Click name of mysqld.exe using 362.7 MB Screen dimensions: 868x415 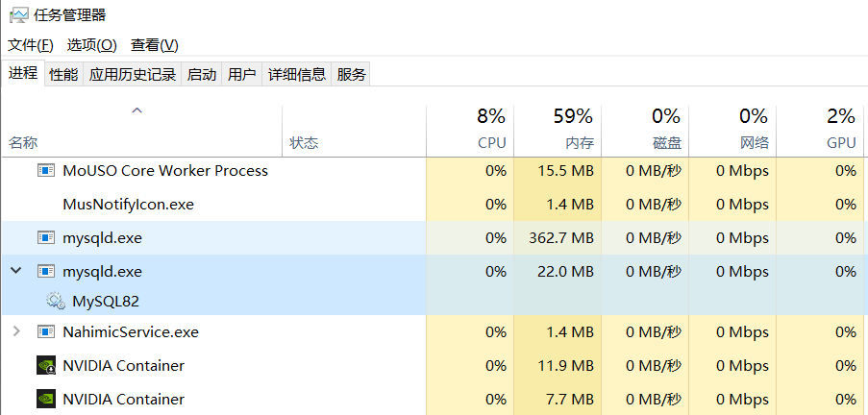[103, 238]
